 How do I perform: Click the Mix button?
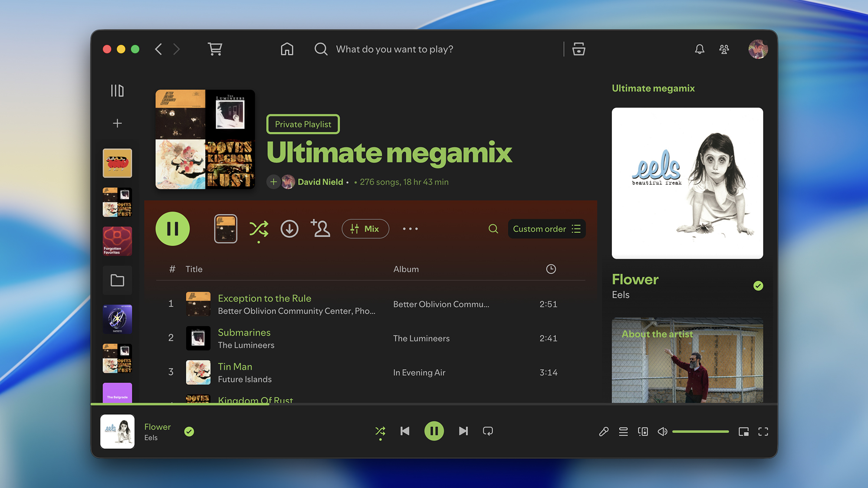[365, 229]
